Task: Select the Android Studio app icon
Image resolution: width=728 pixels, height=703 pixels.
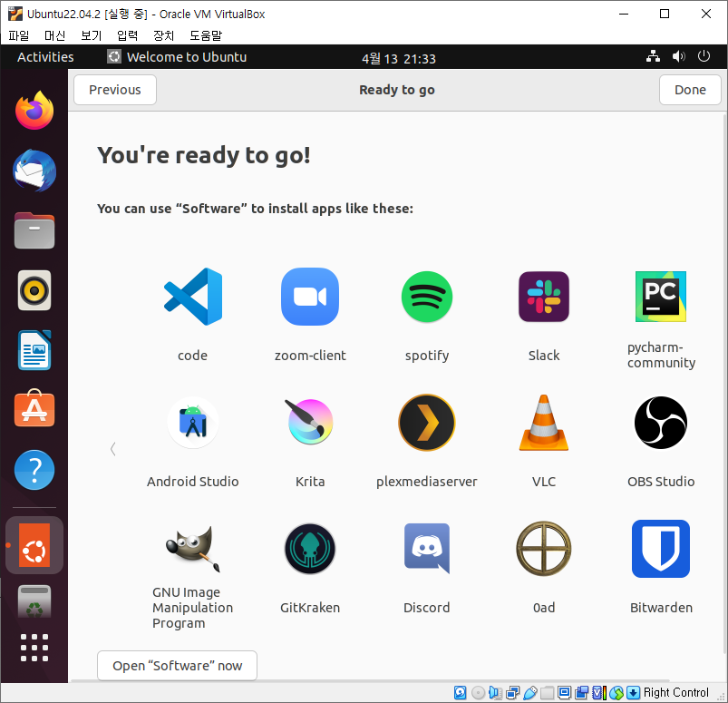Action: [193, 423]
